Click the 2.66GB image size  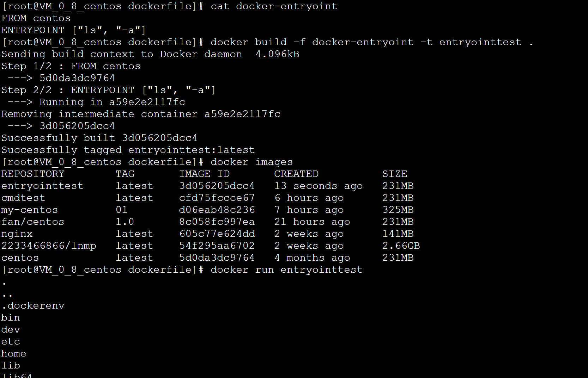[401, 246]
